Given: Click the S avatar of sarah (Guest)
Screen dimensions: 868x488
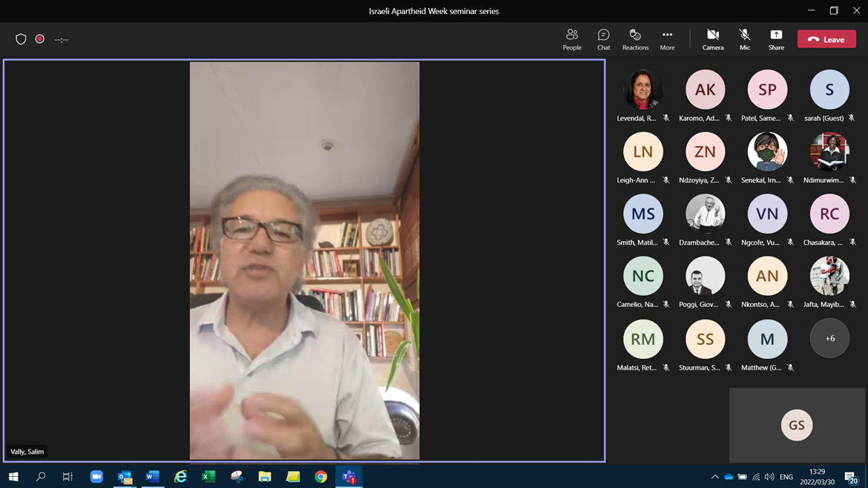Looking at the screenshot, I should [x=829, y=89].
